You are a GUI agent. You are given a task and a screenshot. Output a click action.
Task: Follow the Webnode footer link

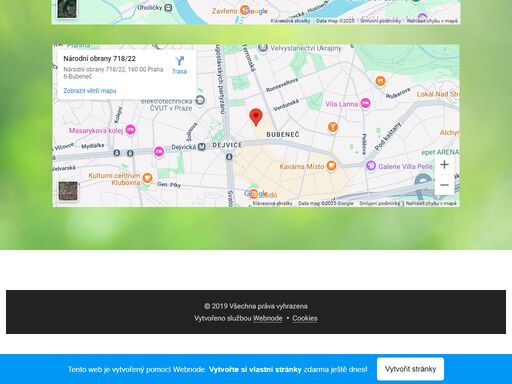268,318
